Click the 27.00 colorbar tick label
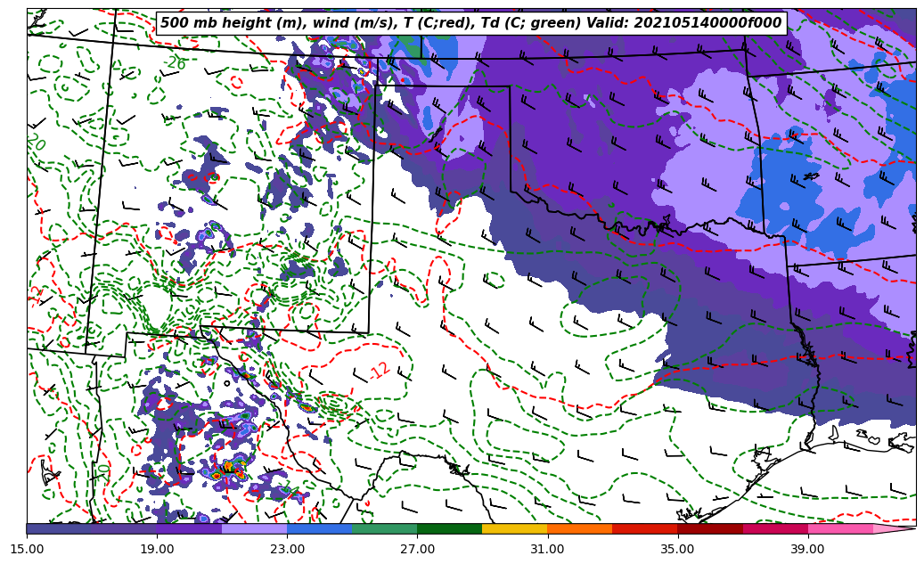Viewport: 924px width, 564px height. [x=417, y=550]
